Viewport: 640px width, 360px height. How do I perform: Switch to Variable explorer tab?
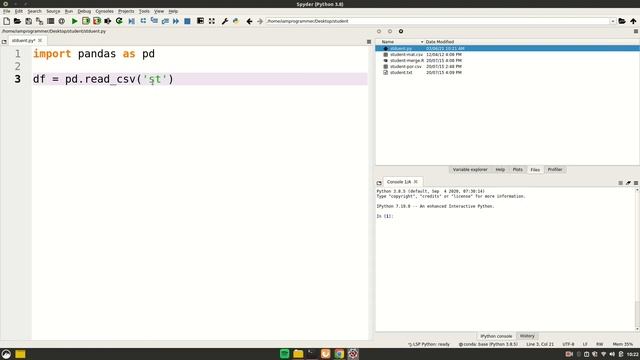point(470,169)
